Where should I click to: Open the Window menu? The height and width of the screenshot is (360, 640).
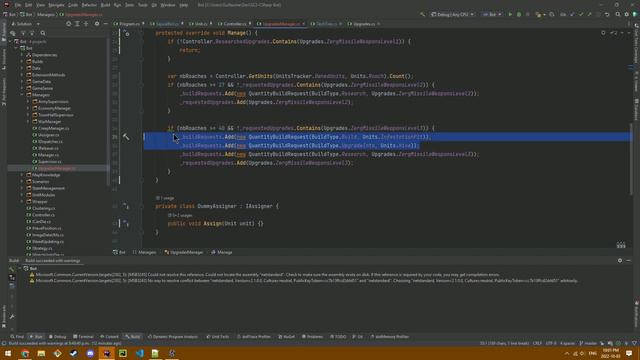click(167, 5)
